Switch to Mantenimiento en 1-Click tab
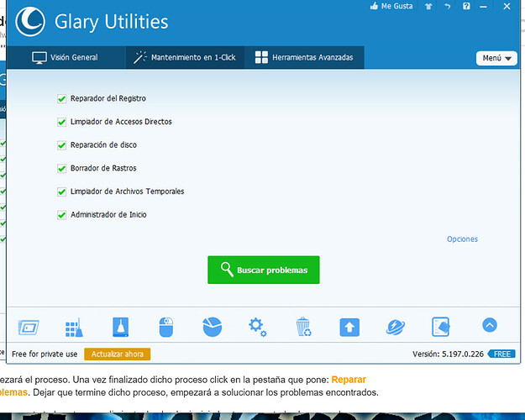Screen dimensions: 525x420 [x=185, y=58]
